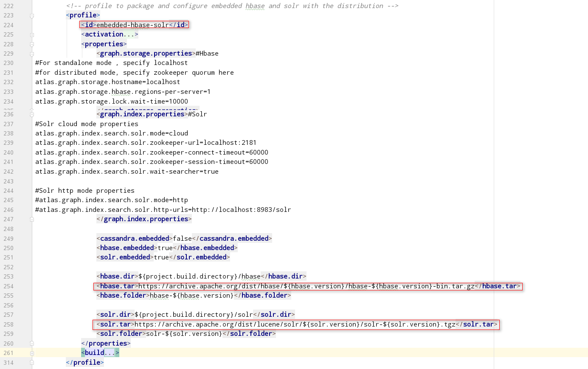The width and height of the screenshot is (588, 369).
Task: Click the closing properties tag
Action: [106, 344]
